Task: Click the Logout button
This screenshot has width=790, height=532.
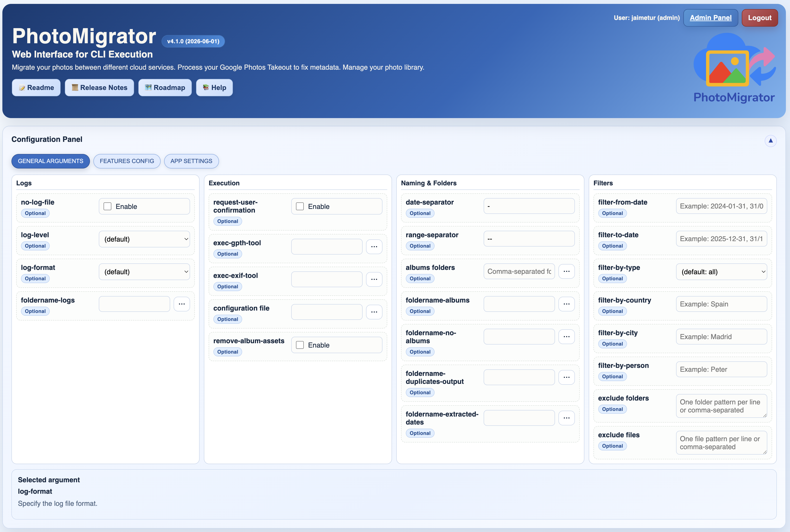Action: pyautogui.click(x=760, y=18)
